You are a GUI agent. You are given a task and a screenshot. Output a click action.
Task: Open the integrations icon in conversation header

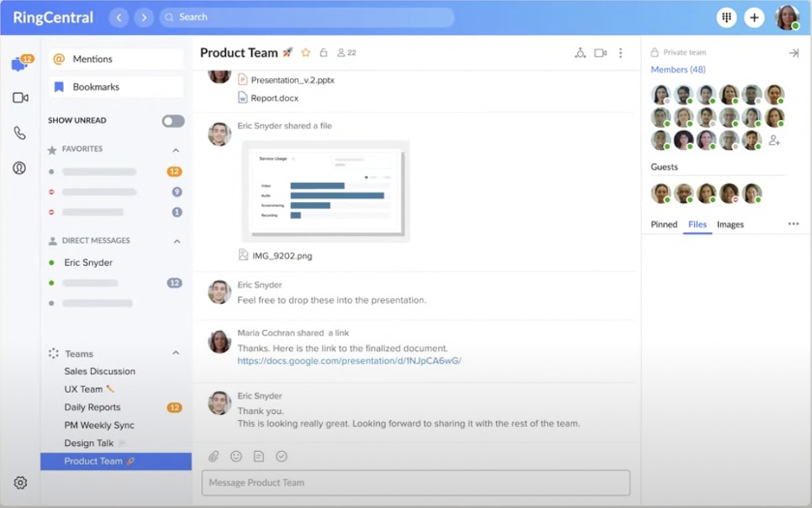point(580,53)
